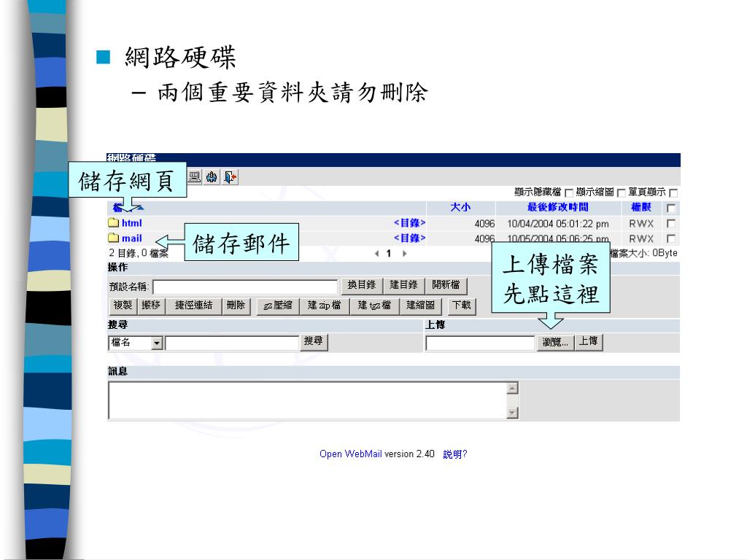Click the 建 tgz 檔 button

(x=374, y=306)
